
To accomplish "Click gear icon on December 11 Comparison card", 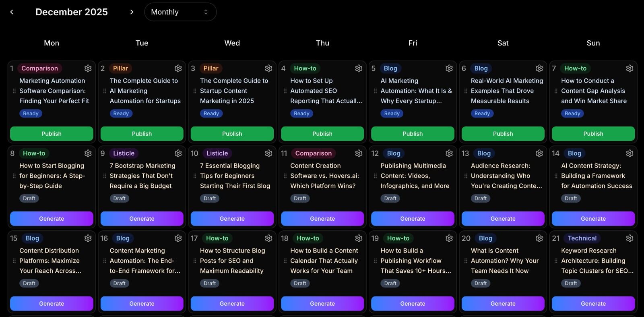I will [x=359, y=153].
